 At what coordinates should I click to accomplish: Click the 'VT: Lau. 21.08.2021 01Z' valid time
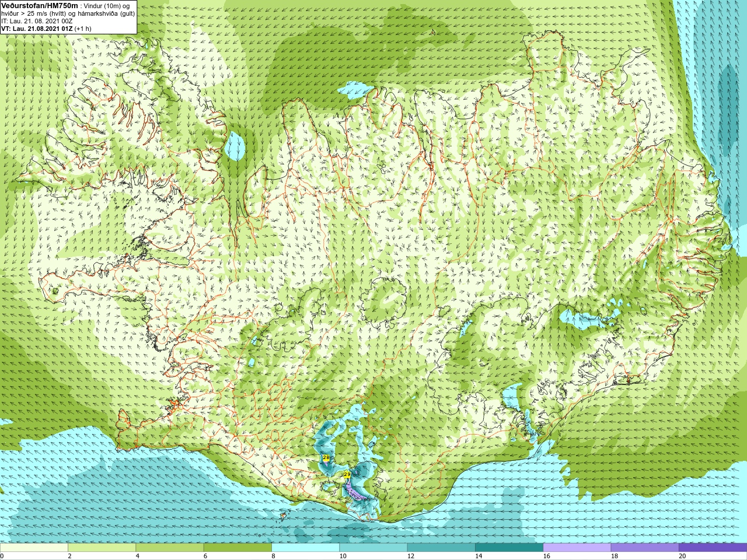click(37, 29)
